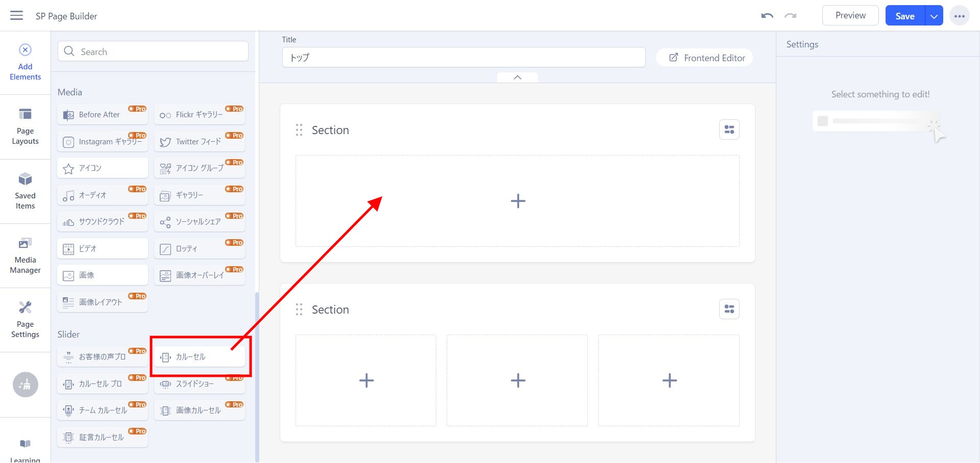Expand the Save dropdown arrow
The image size is (980, 463).
[934, 16]
